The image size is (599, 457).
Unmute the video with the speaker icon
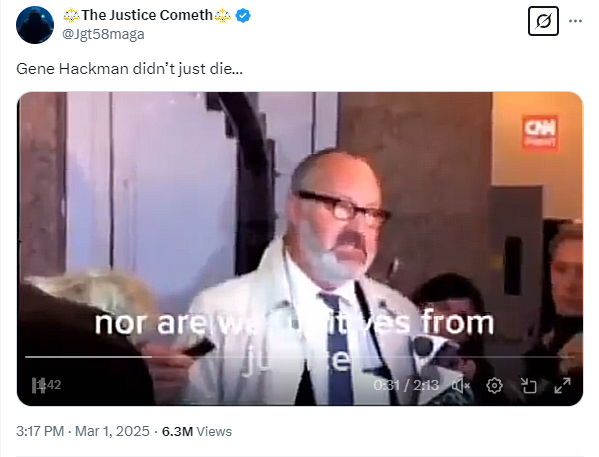pos(460,386)
